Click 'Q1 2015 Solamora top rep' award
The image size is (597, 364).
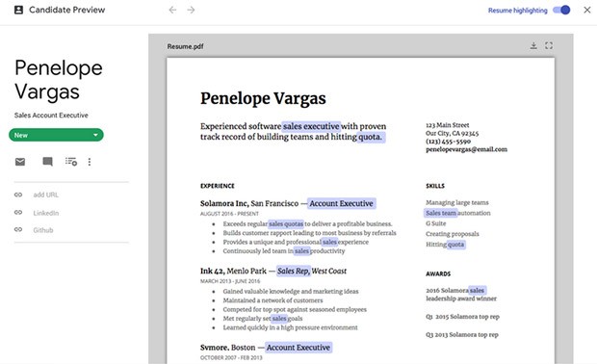[462, 317]
